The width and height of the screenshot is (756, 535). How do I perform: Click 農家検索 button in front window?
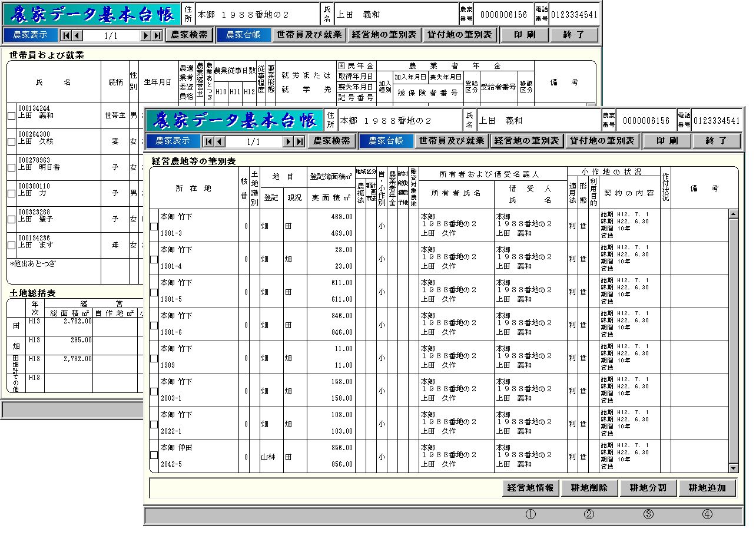[331, 141]
